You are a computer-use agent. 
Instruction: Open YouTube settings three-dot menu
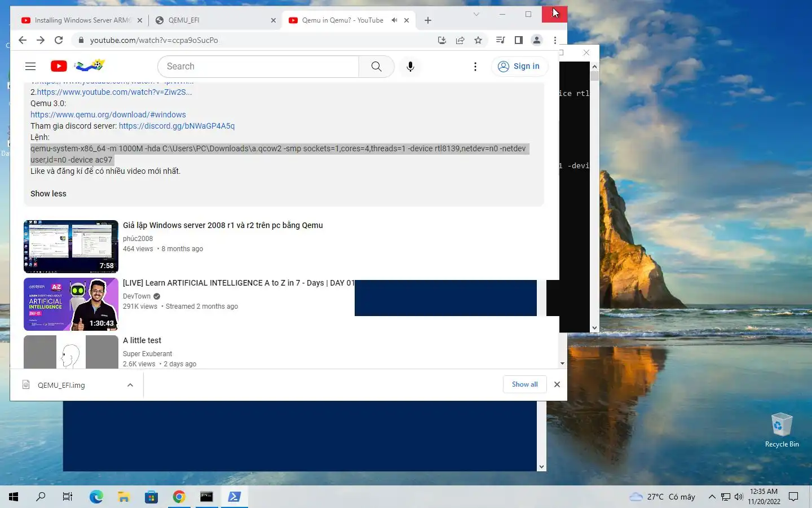(x=475, y=66)
